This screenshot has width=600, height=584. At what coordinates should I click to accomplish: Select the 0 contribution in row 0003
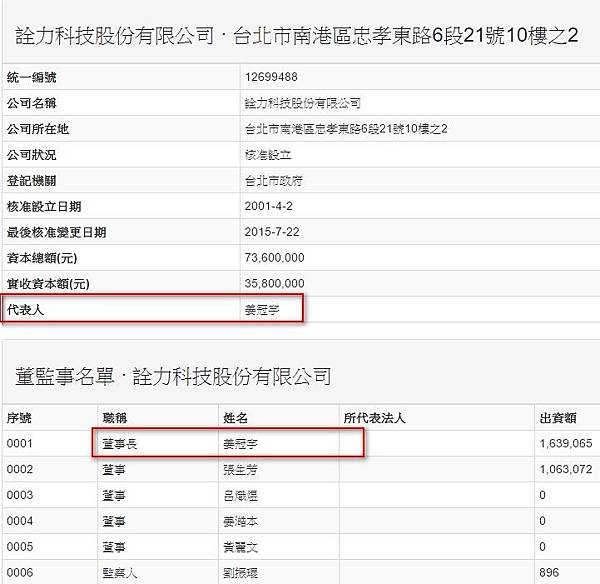[543, 495]
